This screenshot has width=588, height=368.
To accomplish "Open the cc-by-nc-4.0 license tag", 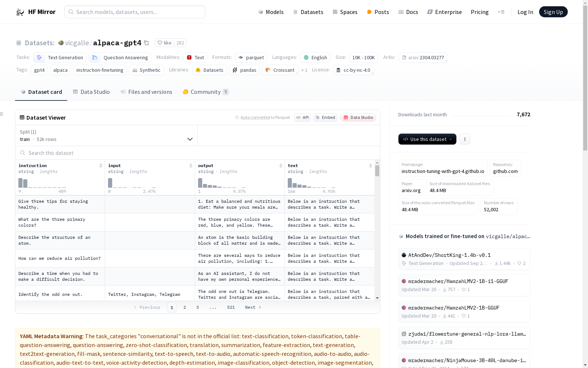I will pyautogui.click(x=354, y=70).
